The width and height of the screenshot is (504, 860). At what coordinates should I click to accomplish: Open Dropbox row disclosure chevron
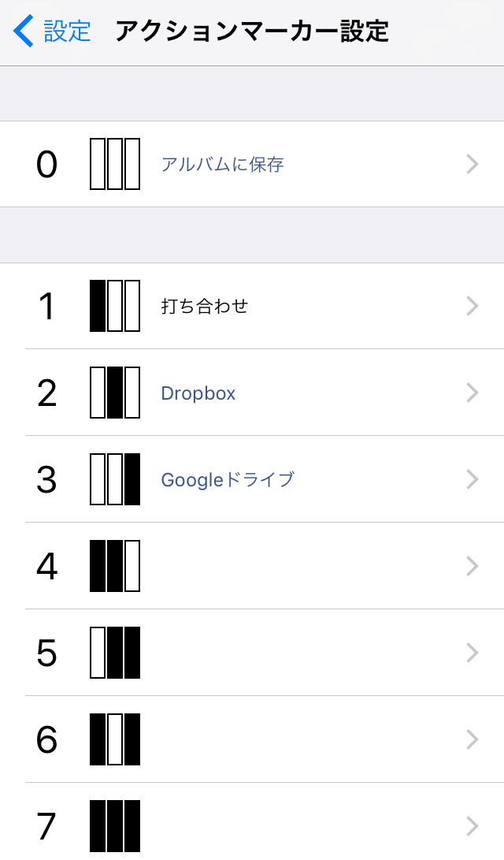pos(472,393)
